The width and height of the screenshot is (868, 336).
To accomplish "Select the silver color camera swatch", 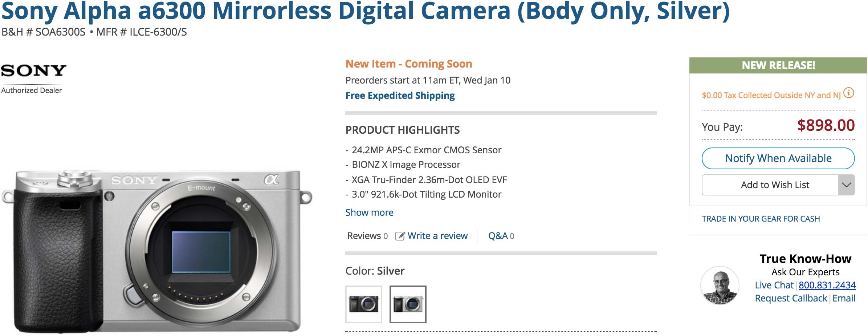I will click(x=408, y=304).
